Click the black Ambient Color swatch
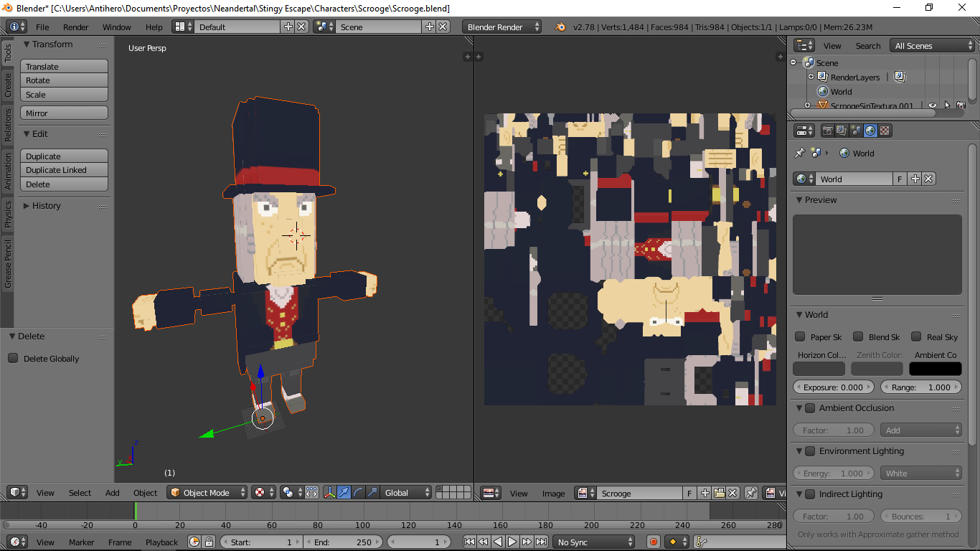The height and width of the screenshot is (551, 980). pyautogui.click(x=935, y=369)
